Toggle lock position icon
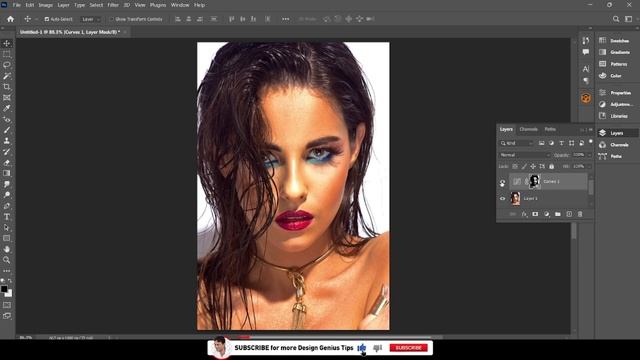This screenshot has height=360, width=640. coord(533,167)
